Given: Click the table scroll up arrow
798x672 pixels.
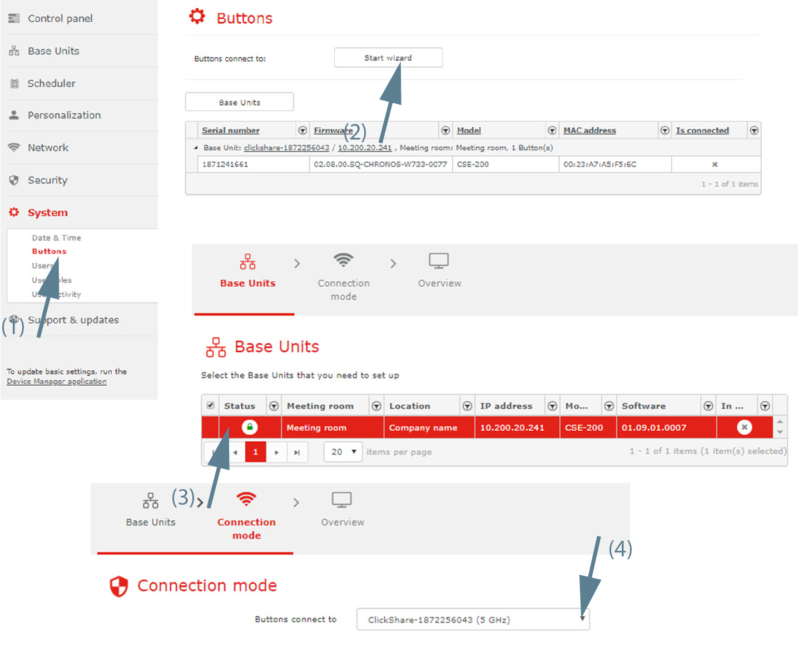Looking at the screenshot, I should (x=780, y=422).
